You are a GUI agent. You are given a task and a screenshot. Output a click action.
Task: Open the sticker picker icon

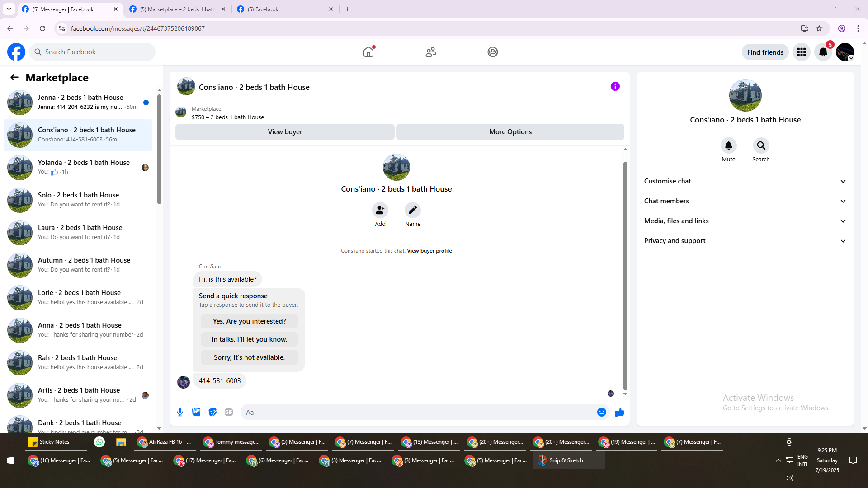coord(212,412)
